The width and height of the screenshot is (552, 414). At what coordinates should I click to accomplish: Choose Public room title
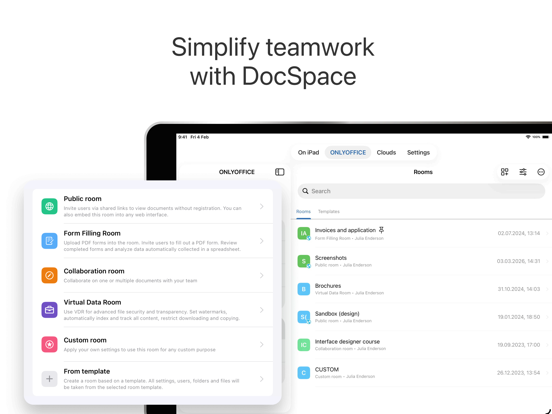82,199
